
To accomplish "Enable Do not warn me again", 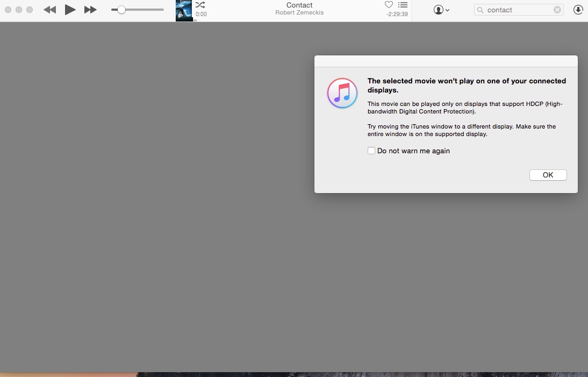I will (x=371, y=151).
